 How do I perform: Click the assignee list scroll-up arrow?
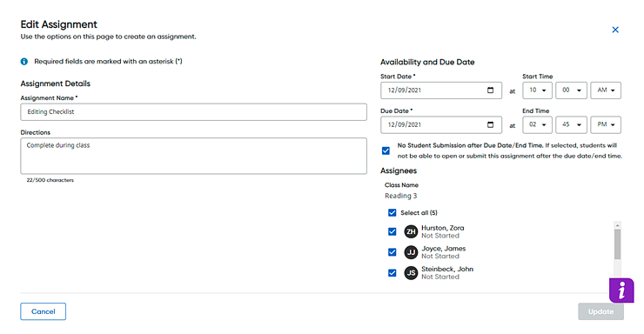[x=617, y=225]
